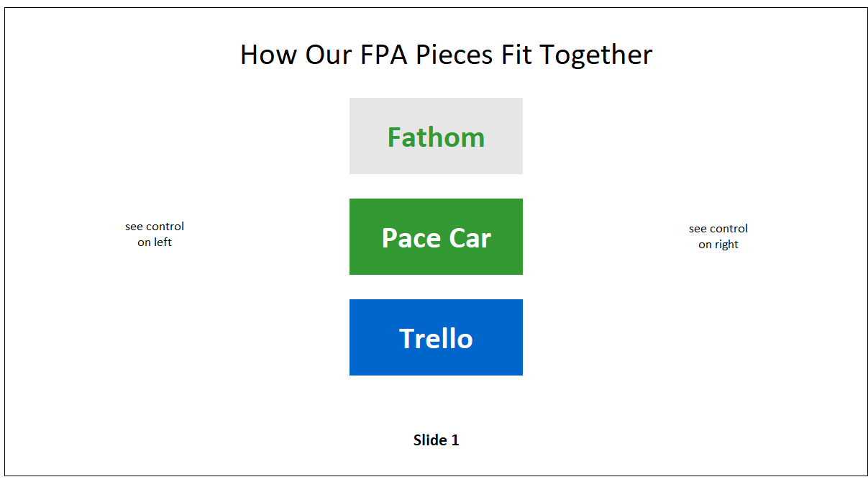This screenshot has height=482, width=868.
Task: Click the number 1 in the Slide 1 label
Action: [455, 440]
